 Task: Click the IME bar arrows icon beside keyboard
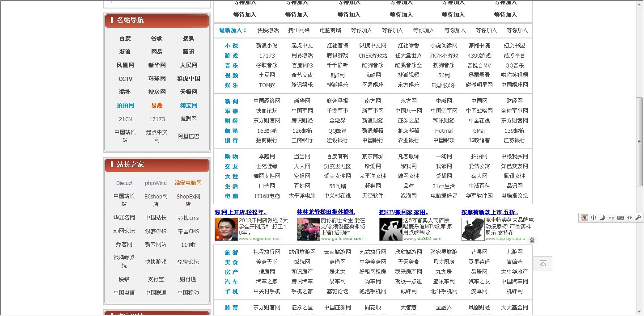(x=629, y=218)
